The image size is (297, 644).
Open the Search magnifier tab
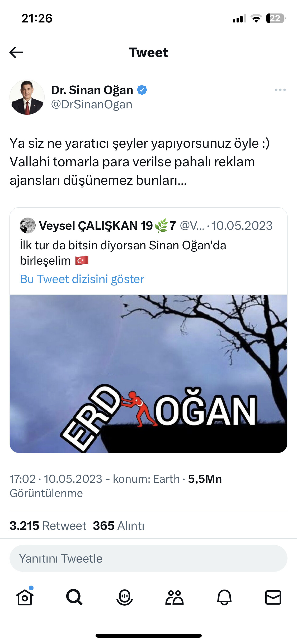pos(74,597)
